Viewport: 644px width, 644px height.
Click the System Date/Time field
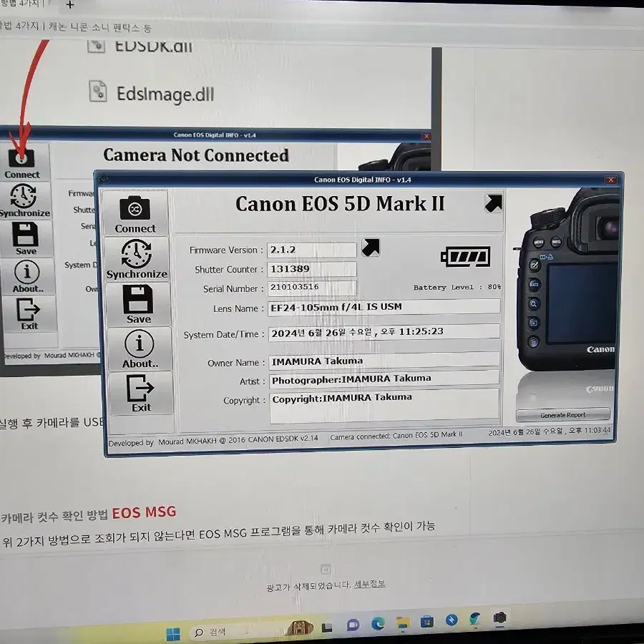click(384, 332)
